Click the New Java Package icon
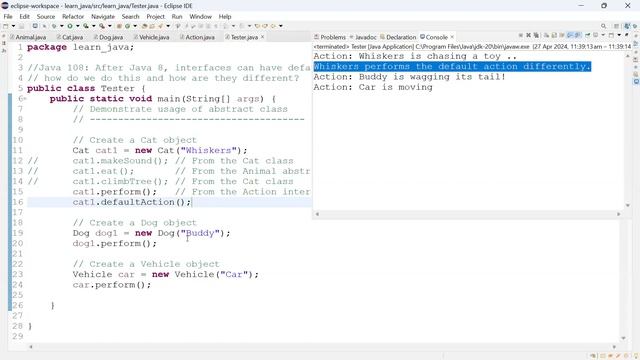This screenshot has width=640, height=360. (119, 26)
